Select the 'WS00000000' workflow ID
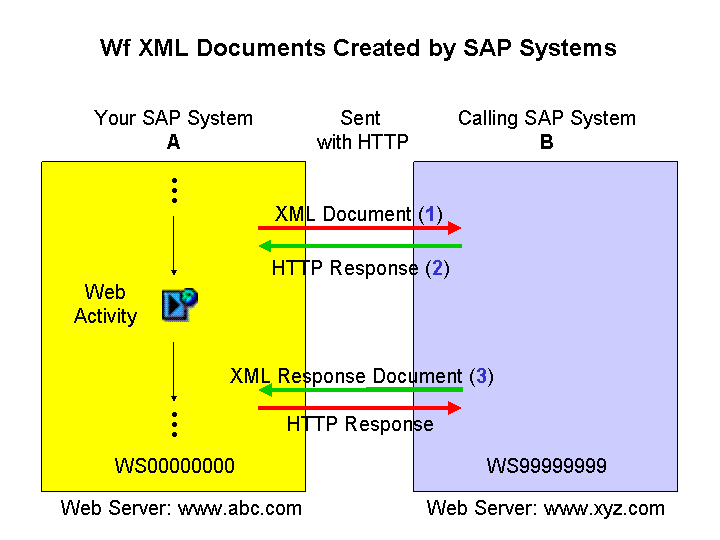The image size is (720, 540). pyautogui.click(x=174, y=466)
